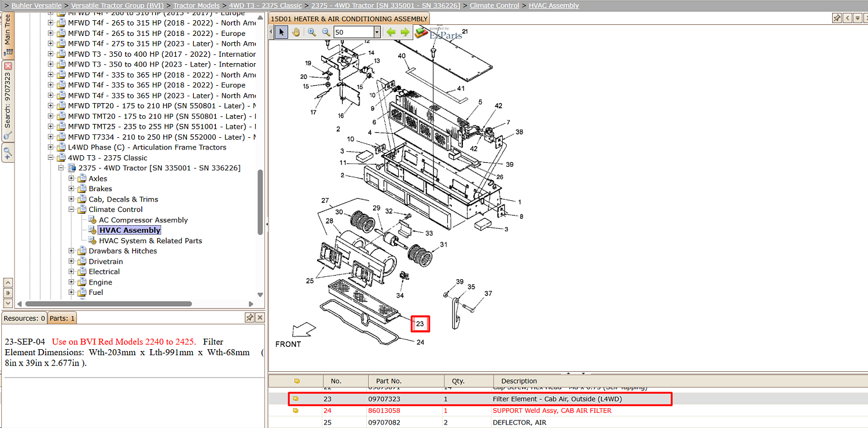Select the highlighted HVAC Assembly tree item
Screen dimensions: 868x428
point(130,231)
